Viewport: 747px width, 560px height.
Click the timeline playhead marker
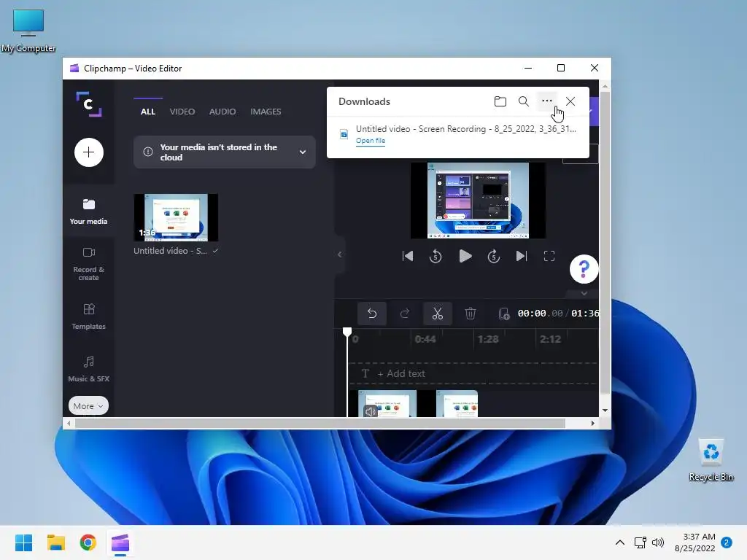(347, 332)
